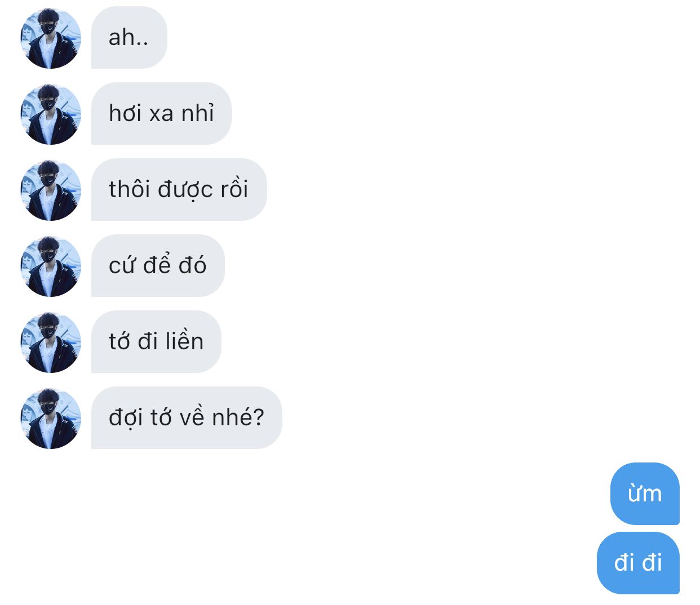Screen dimensions: 700x605
Task: Open profile picture beside "tớ đi liền"
Action: click(51, 342)
